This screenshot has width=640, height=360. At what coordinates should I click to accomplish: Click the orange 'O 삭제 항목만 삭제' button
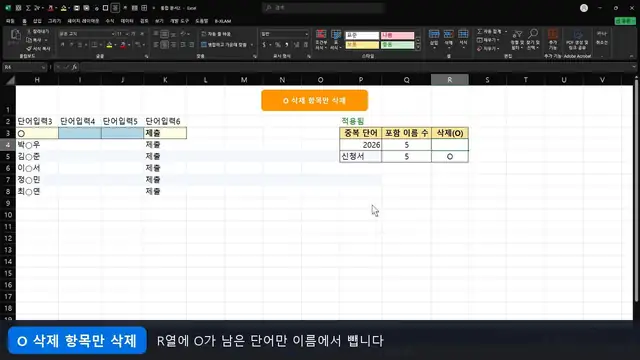(x=314, y=100)
